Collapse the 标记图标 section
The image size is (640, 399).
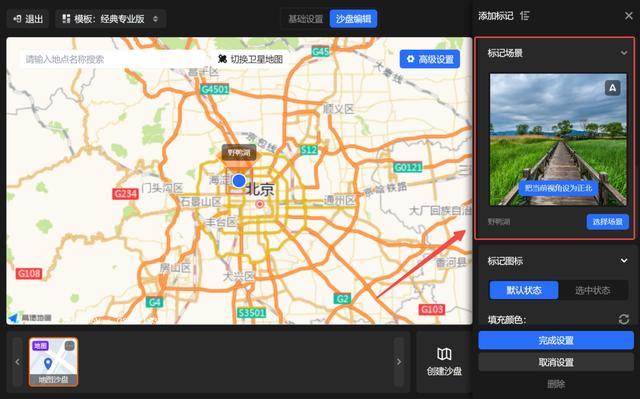tap(624, 261)
